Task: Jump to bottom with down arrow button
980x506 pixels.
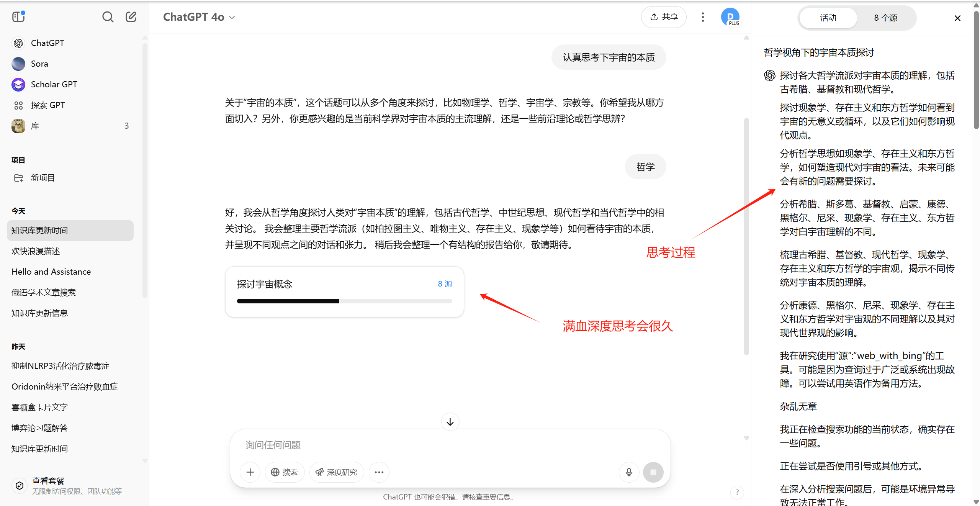Action: [x=450, y=422]
